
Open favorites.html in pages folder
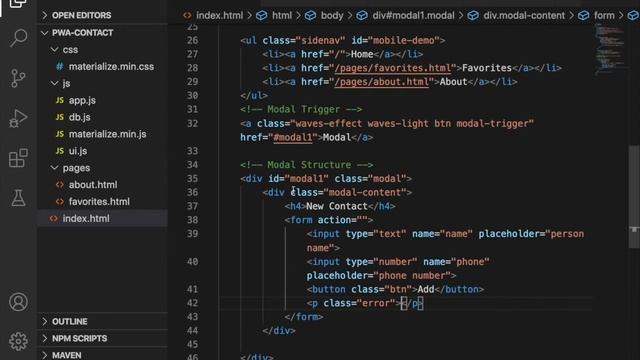tap(99, 202)
